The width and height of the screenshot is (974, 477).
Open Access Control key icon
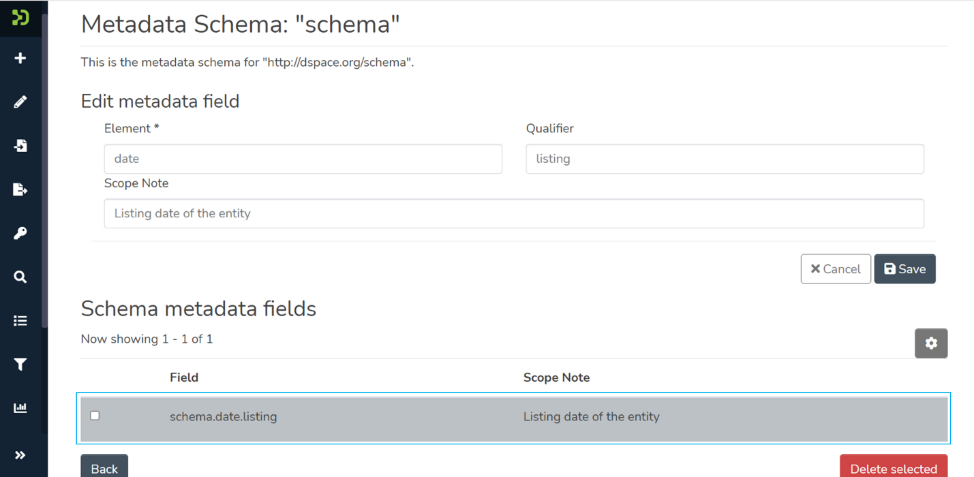pos(20,234)
